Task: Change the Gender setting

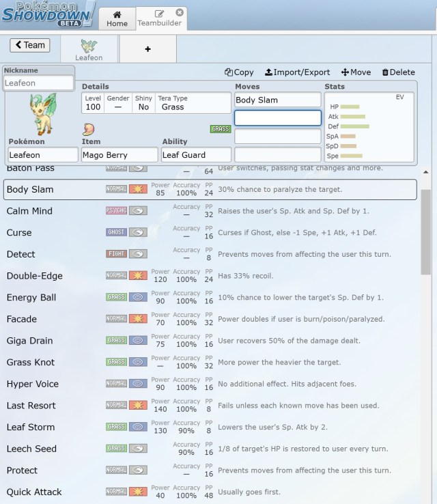Action: pyautogui.click(x=117, y=107)
